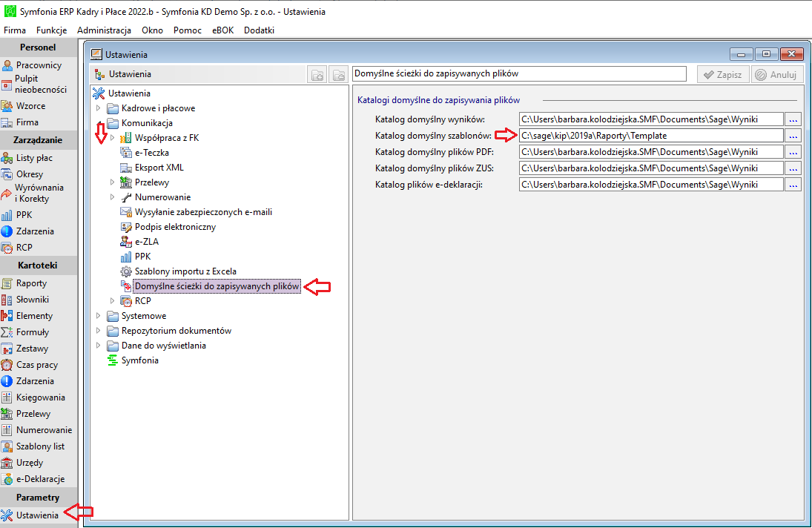
Task: Open Podpis elektroniczny settings node
Action: 175,227
